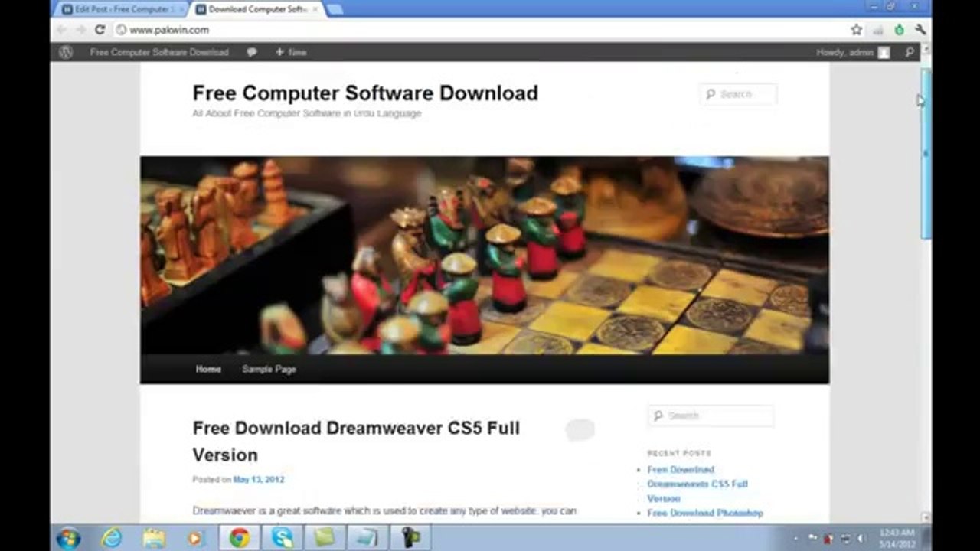Image resolution: width=980 pixels, height=551 pixels.
Task: Switch to Google Chrome on the taskbar
Action: pos(240,538)
